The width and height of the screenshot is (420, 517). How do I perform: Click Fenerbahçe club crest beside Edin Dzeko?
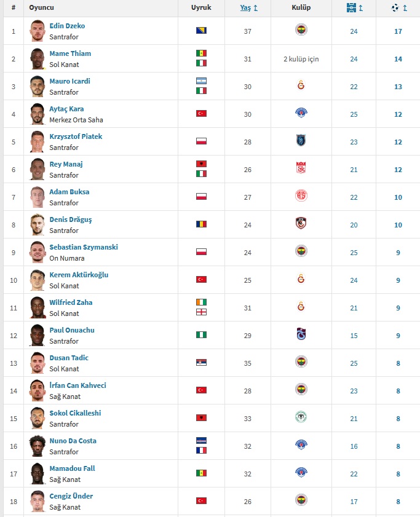[301, 30]
